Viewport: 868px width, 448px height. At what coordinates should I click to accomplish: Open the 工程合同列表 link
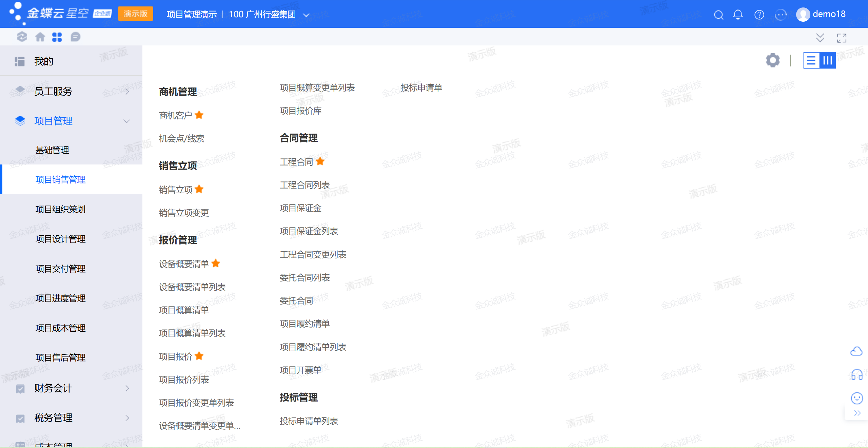tap(304, 185)
